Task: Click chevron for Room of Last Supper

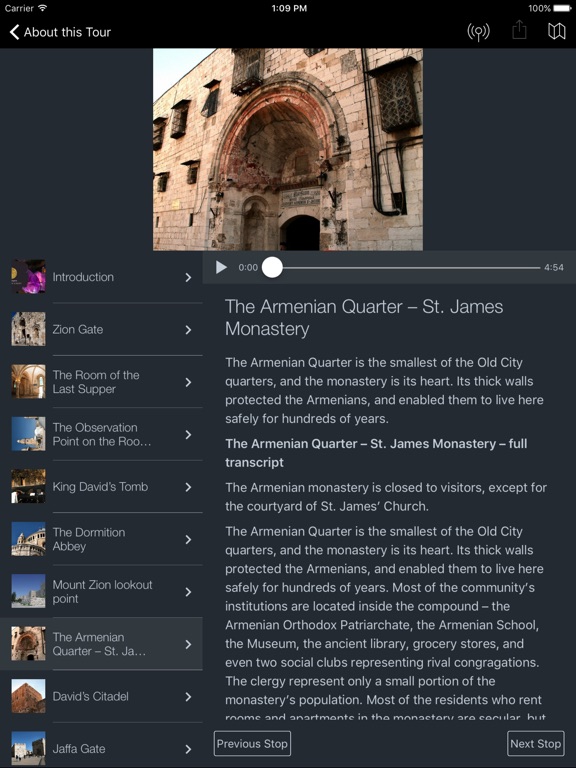Action: [189, 383]
